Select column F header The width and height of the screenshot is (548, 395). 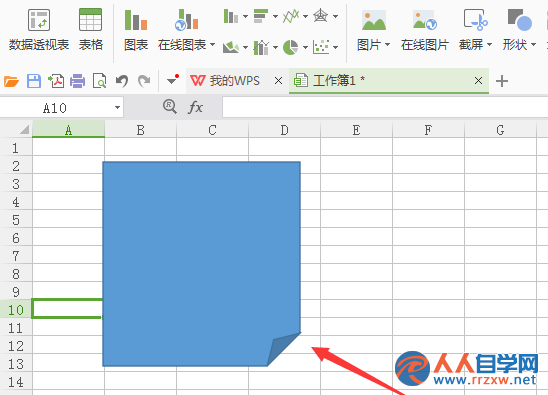point(428,129)
